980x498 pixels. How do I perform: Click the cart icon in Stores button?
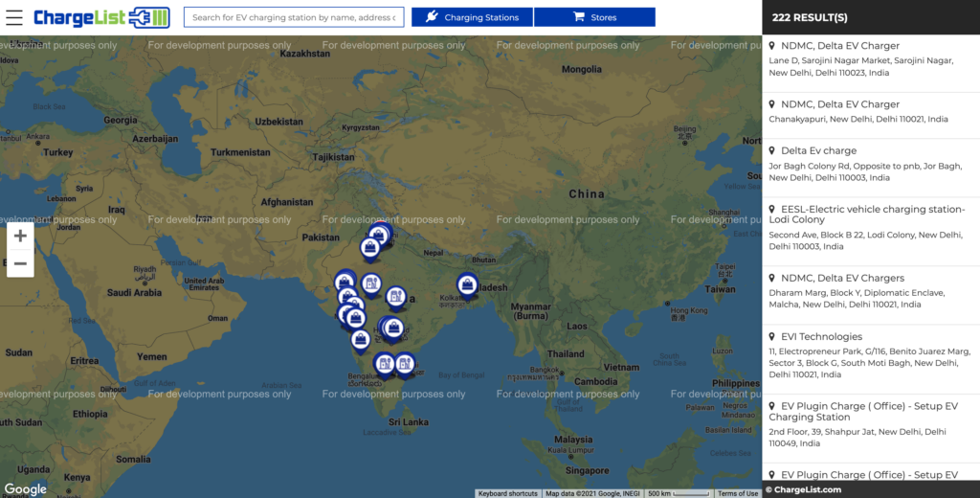[x=579, y=17]
